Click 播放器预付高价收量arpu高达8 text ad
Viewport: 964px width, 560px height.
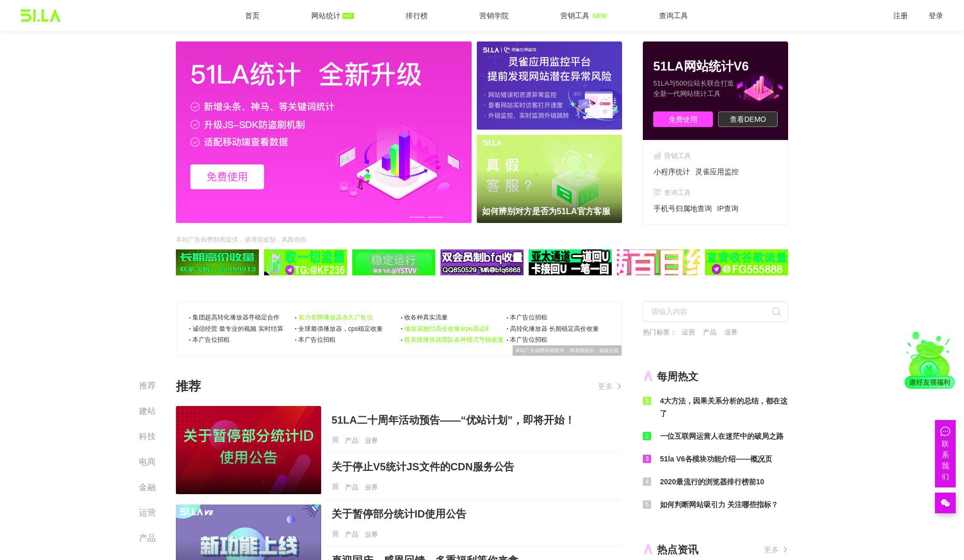coord(446,329)
